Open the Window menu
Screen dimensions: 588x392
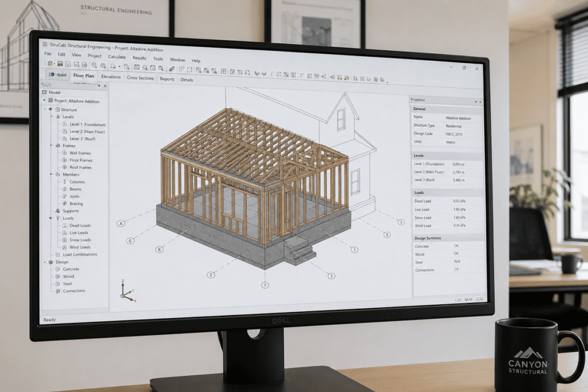[177, 60]
